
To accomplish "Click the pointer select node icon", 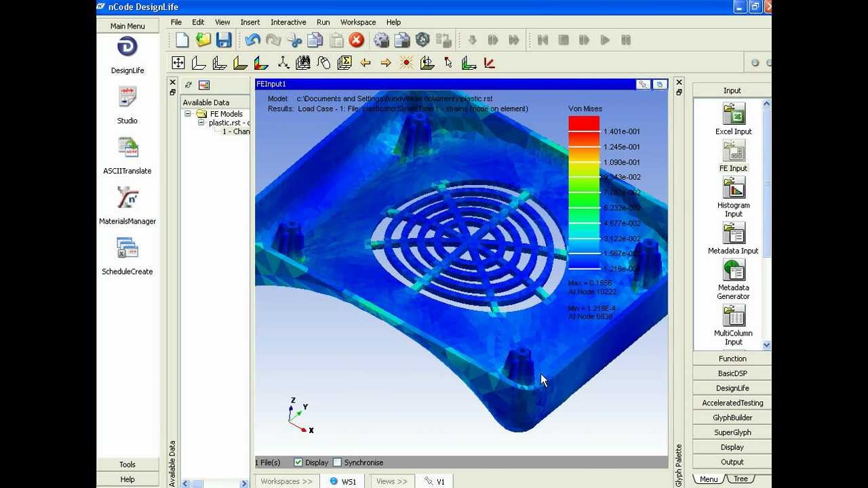I will [x=448, y=63].
